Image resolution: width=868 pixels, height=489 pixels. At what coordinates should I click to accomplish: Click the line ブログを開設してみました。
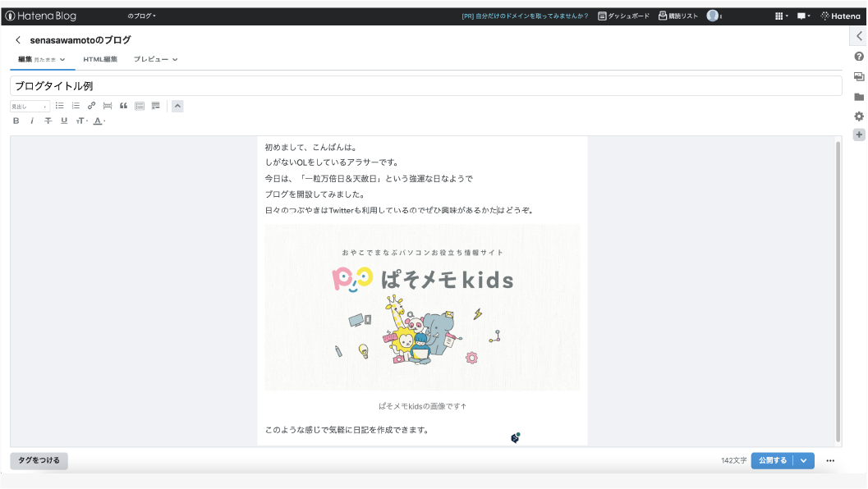point(315,194)
